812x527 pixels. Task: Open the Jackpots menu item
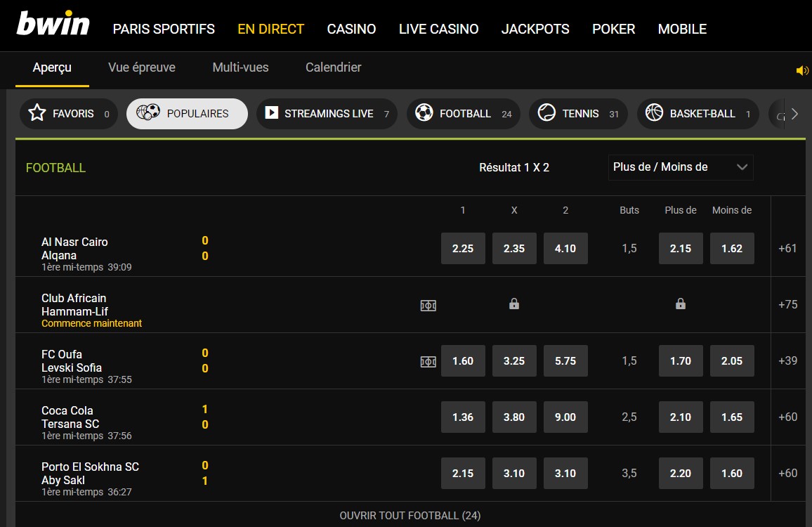click(535, 29)
